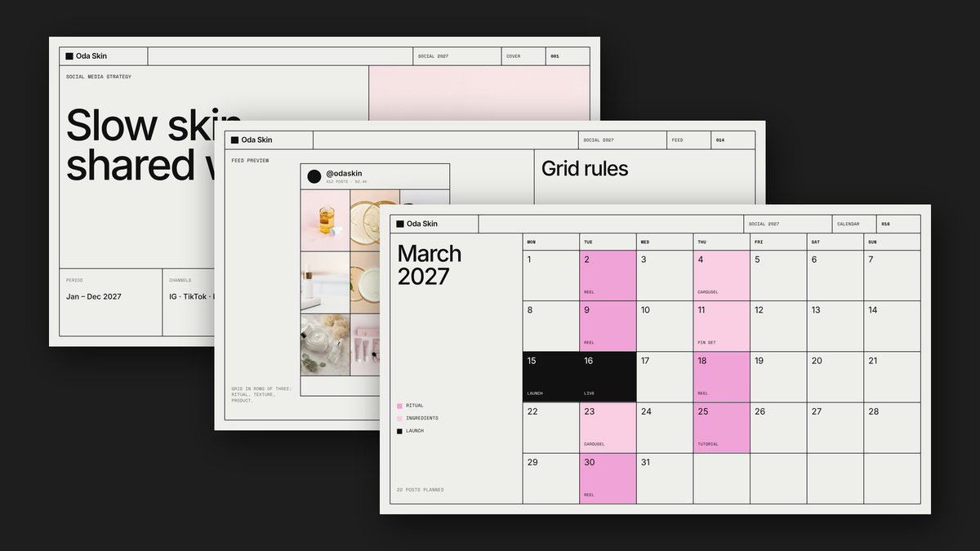
Task: Select the pink day 2 Reel cell
Action: (x=608, y=276)
